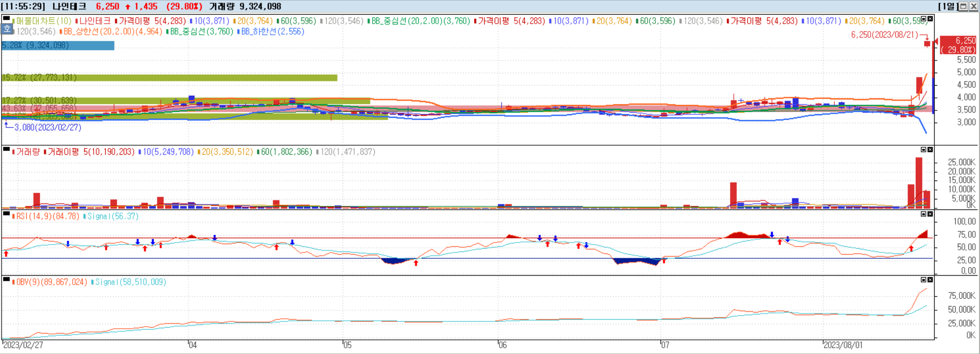Maximize the RSI indicator pane
980x354 pixels.
pyautogui.click(x=923, y=214)
